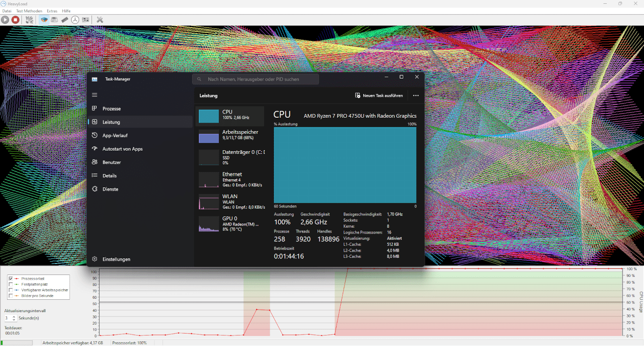The height and width of the screenshot is (346, 644).
Task: Click the search magnifier icon in Task Manager
Action: [x=199, y=79]
